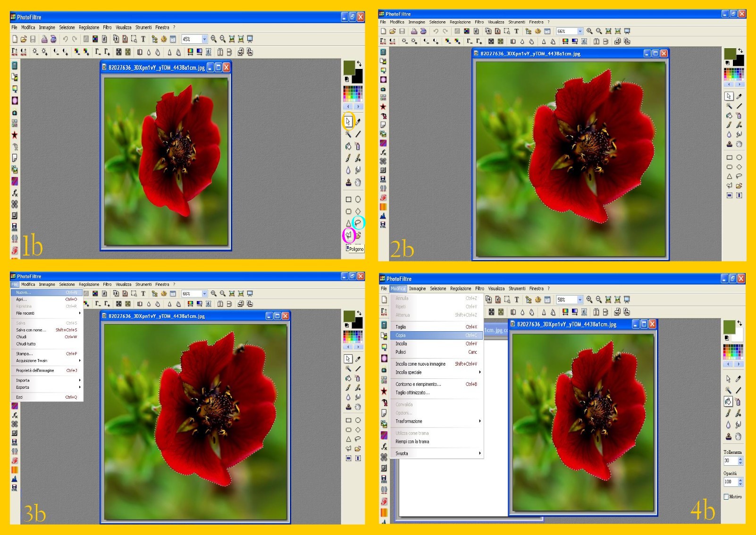
Task: Enable the Motivo checkbox
Action: (726, 496)
